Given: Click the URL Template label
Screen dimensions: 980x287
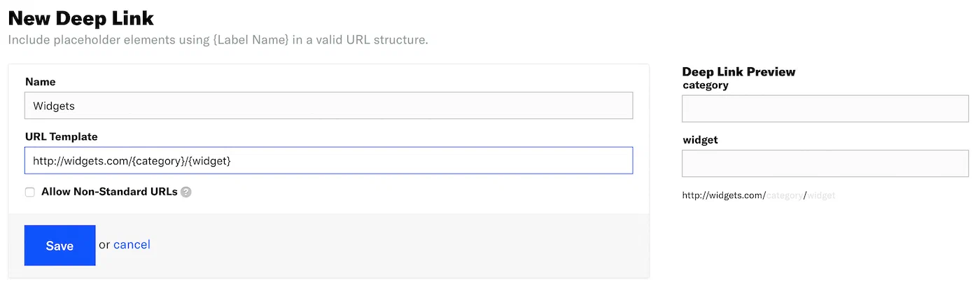Looking at the screenshot, I should point(62,136).
